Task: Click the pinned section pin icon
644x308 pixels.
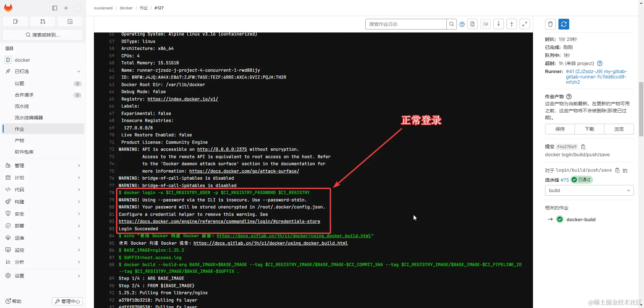Action: [x=8, y=71]
